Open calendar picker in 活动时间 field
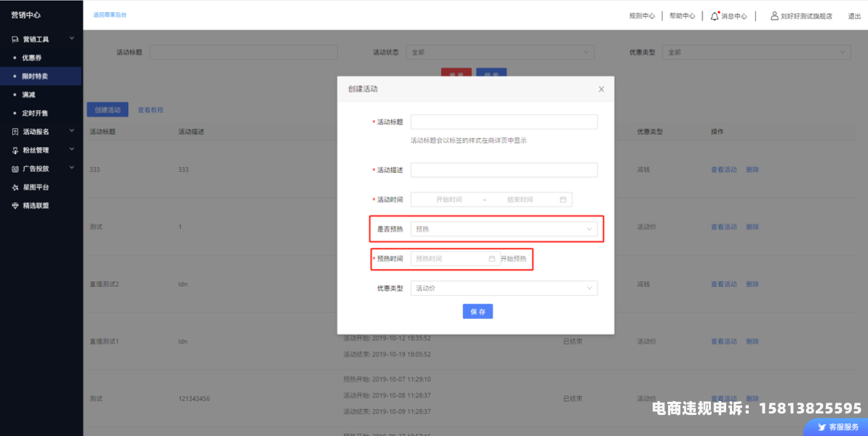Image resolution: width=868 pixels, height=436 pixels. pyautogui.click(x=563, y=199)
